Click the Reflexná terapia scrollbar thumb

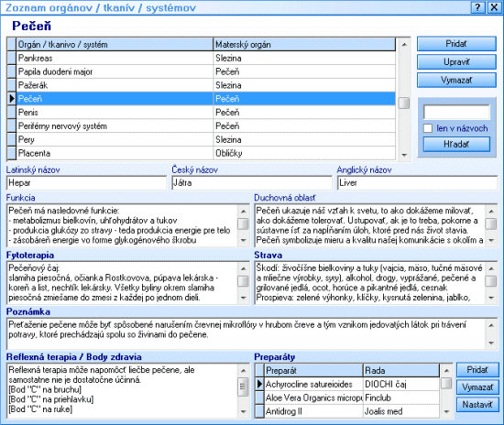pyautogui.click(x=244, y=387)
